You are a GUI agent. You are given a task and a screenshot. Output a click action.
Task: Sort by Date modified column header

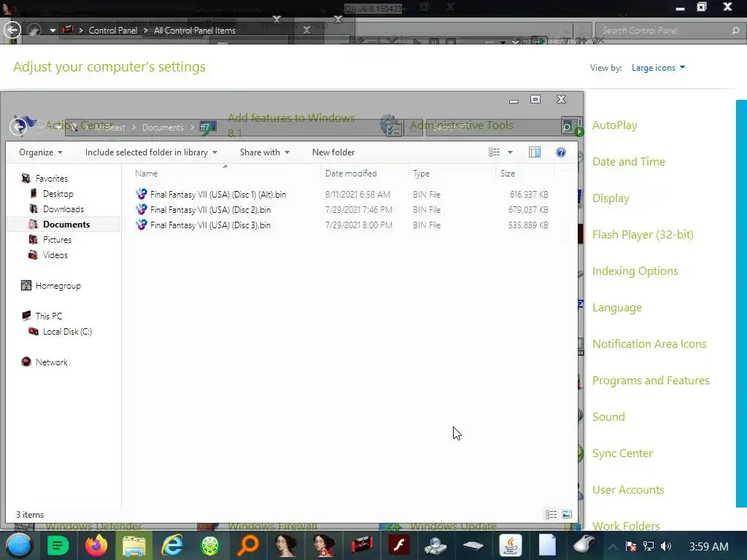(x=351, y=174)
